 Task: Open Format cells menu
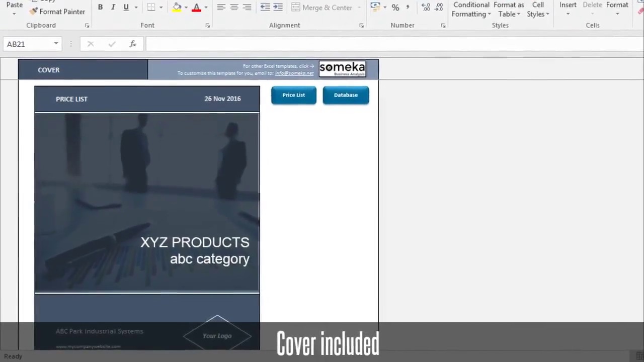click(617, 8)
